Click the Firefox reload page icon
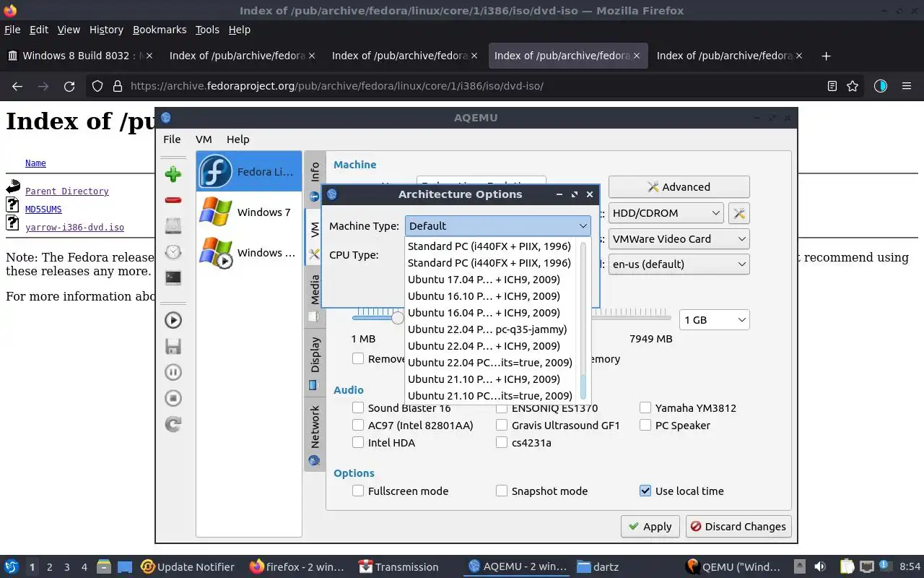Image resolution: width=924 pixels, height=578 pixels. pyautogui.click(x=69, y=86)
